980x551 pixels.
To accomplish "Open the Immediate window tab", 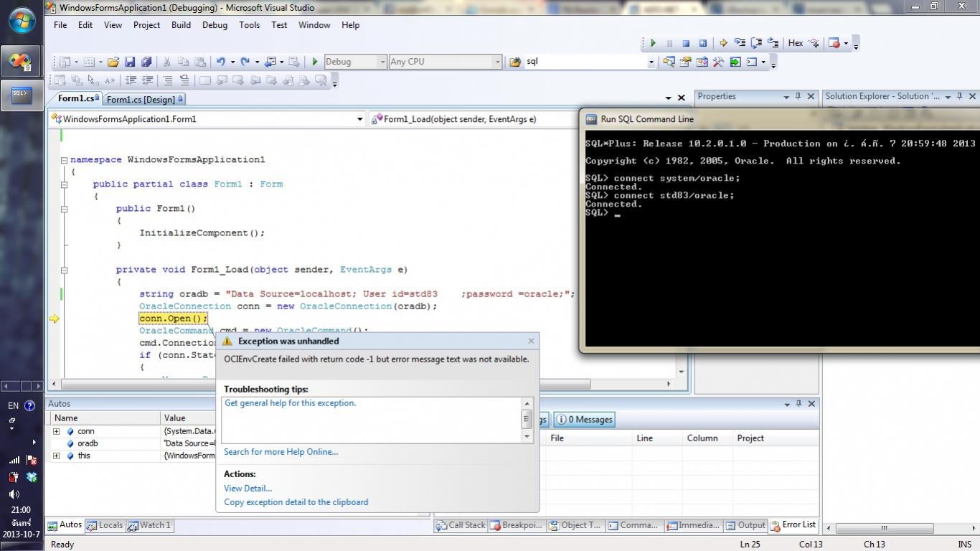I will 693,525.
